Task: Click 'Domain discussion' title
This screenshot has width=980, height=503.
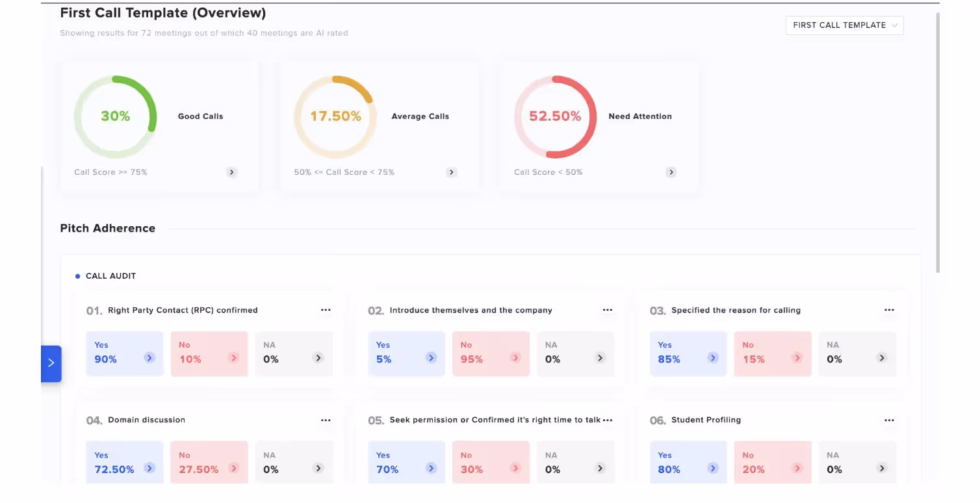Action: click(146, 420)
